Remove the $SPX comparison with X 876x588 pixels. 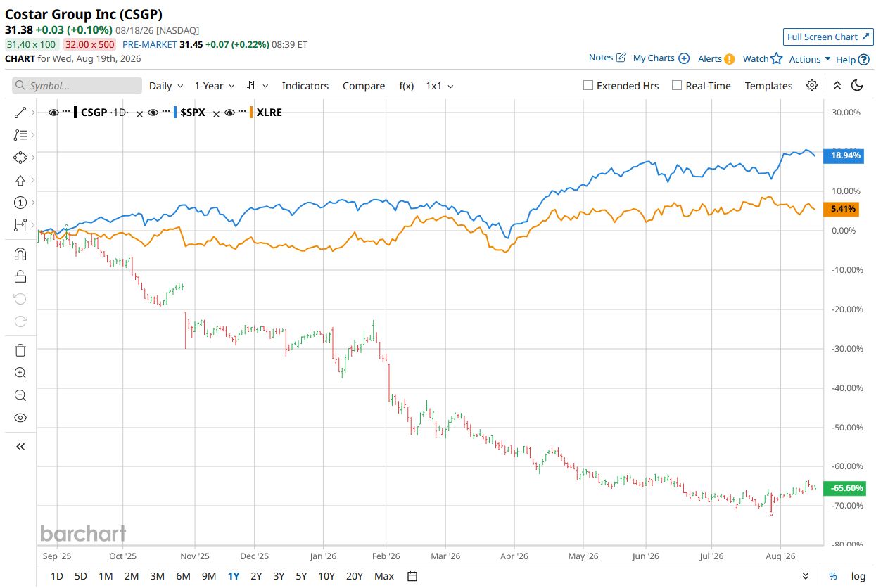[216, 113]
